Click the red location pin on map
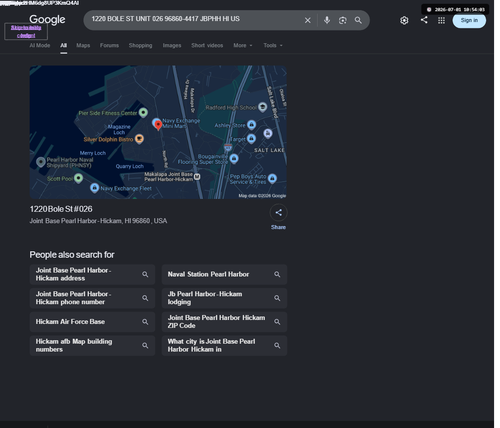The width and height of the screenshot is (500, 428). pyautogui.click(x=158, y=125)
